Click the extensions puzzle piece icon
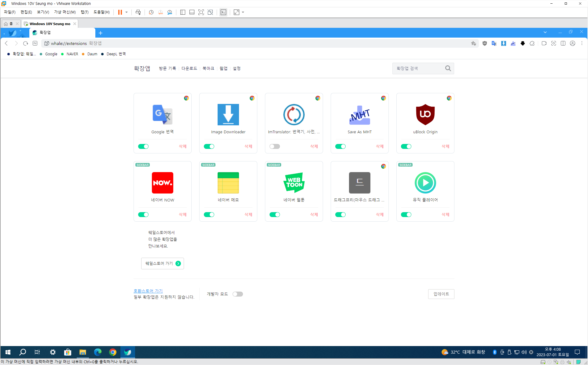Screen dimensions: 588x365 click(x=532, y=43)
